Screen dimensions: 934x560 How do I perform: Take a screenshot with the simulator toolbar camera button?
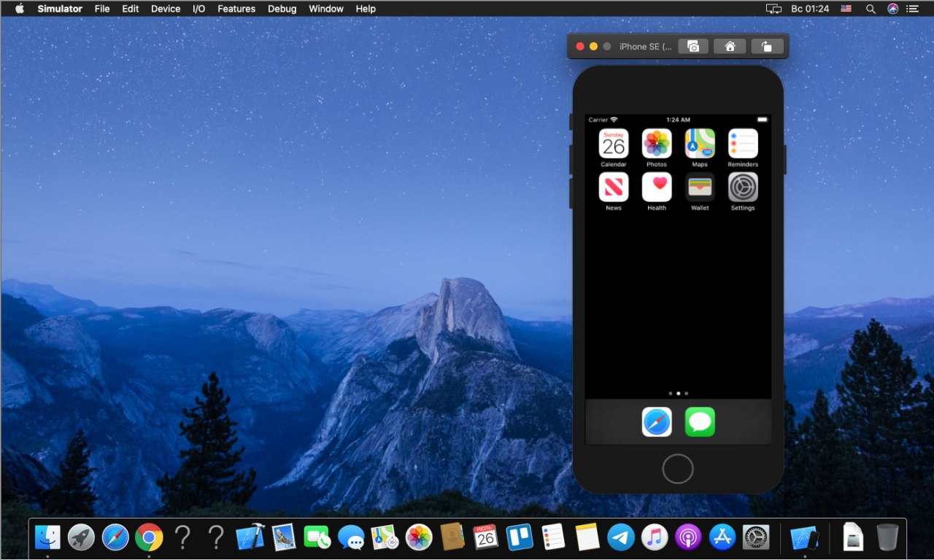pos(693,47)
